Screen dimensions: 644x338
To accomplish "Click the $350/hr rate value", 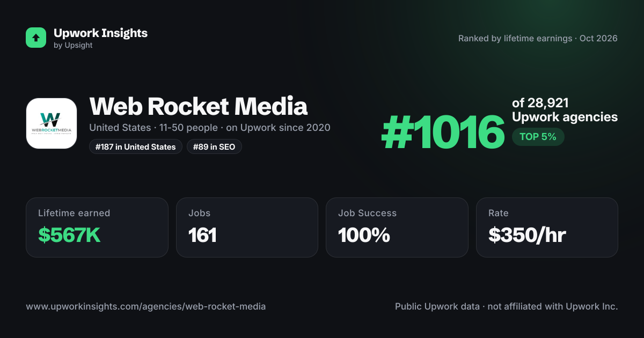I will click(527, 235).
